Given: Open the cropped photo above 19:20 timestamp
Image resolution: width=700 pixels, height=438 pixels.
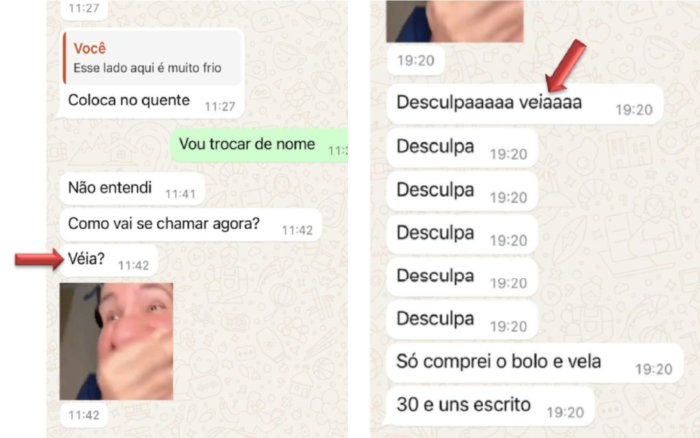Looking at the screenshot, I should coord(454,21).
